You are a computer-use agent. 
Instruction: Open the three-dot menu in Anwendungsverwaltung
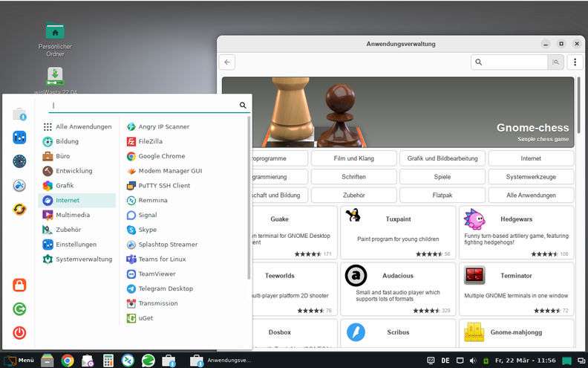(x=575, y=62)
